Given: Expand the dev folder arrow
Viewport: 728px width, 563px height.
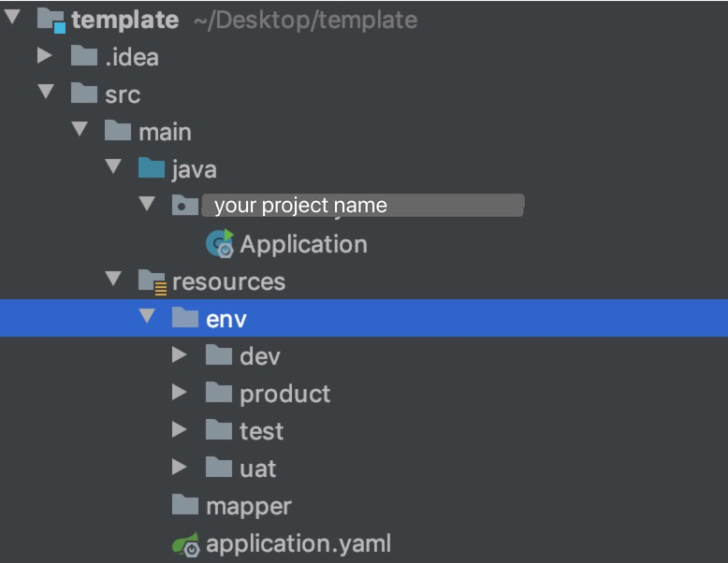Looking at the screenshot, I should (180, 356).
